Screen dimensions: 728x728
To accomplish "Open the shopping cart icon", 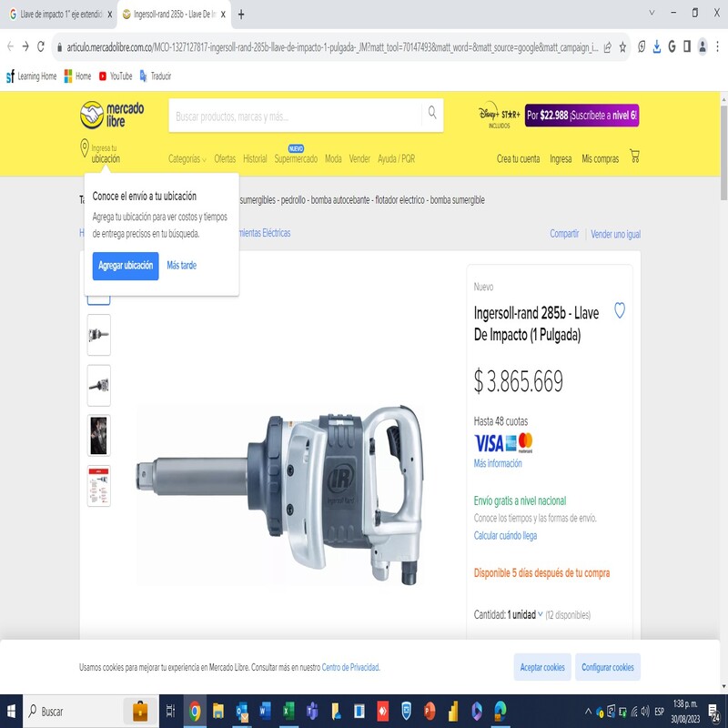I will point(634,156).
